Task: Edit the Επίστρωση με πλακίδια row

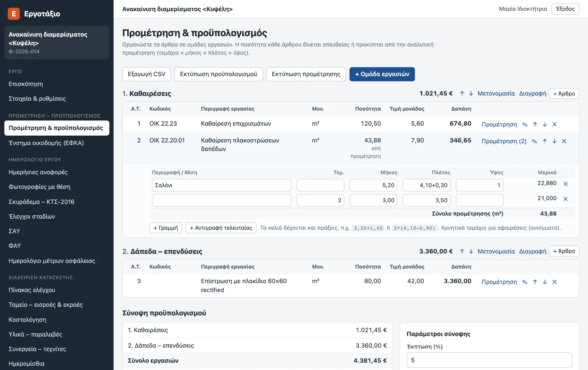Action: click(525, 282)
